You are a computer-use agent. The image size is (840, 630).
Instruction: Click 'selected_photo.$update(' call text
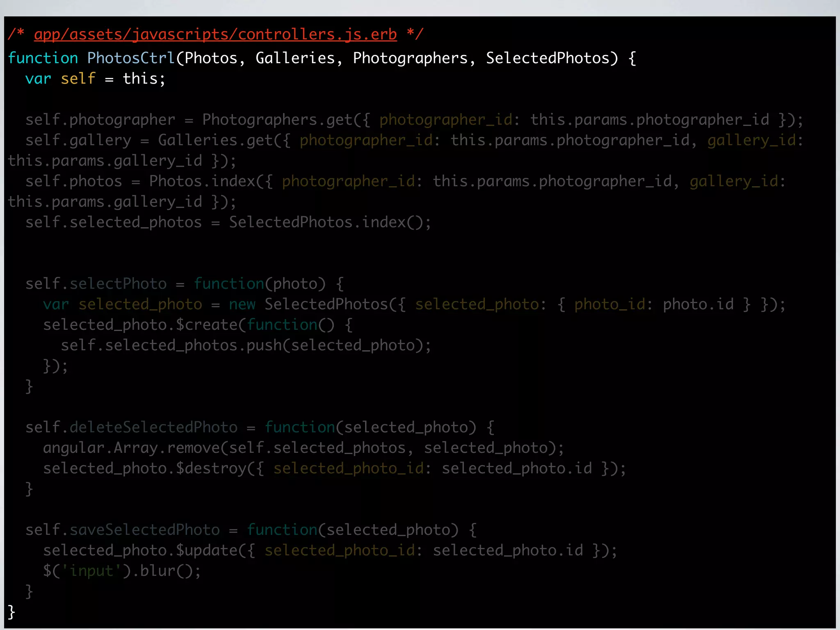[x=145, y=551]
